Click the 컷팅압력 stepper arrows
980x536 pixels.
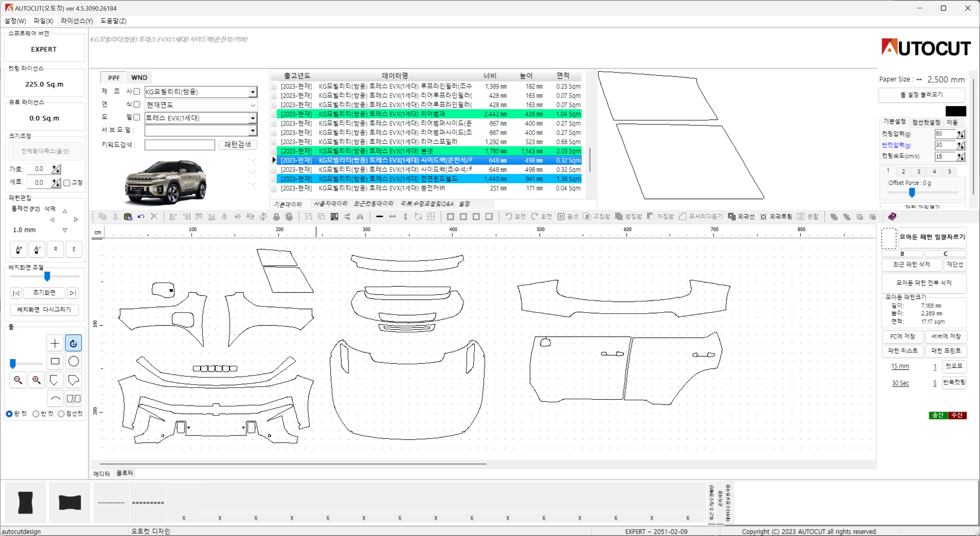click(961, 134)
